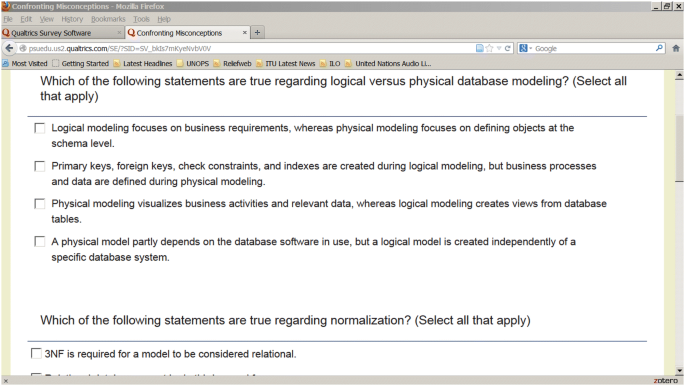Screen dimensions: 685x386
Task: Close the Qualtrics Survey Software tab
Action: 119,33
